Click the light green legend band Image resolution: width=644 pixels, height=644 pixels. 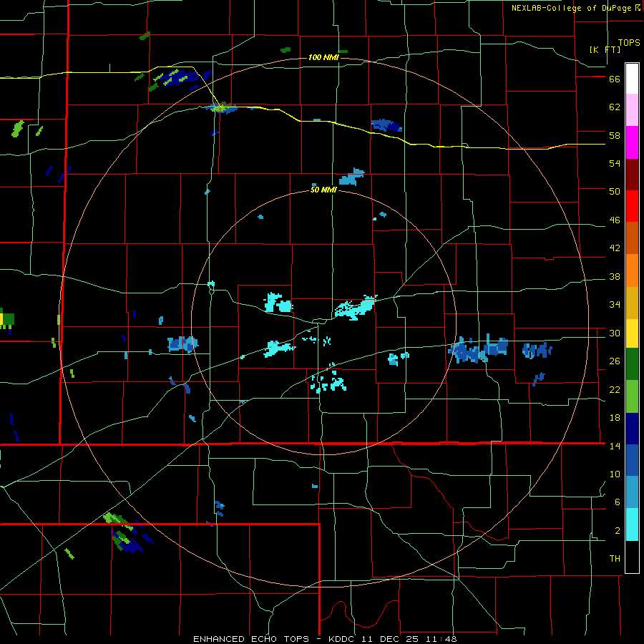632,396
